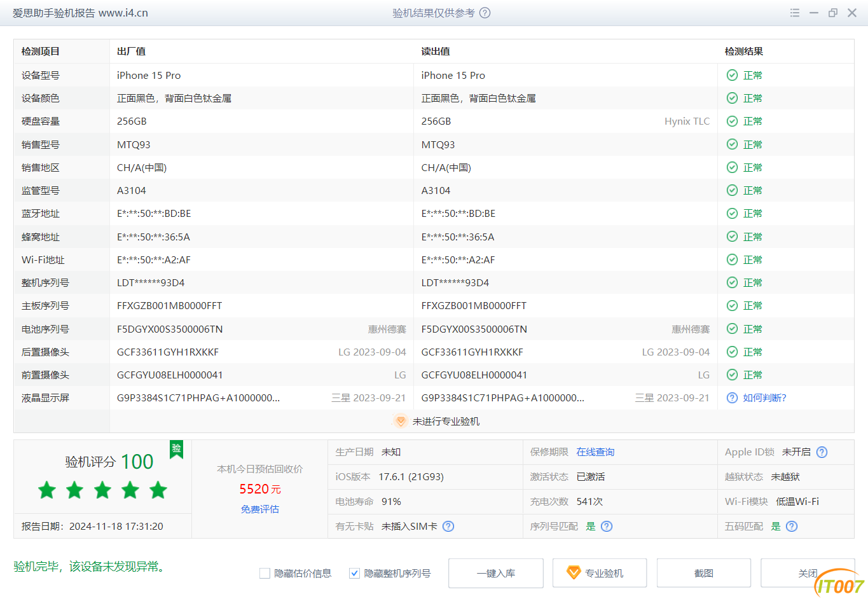The image size is (868, 601).
Task: Click the 截图 button
Action: coord(704,573)
